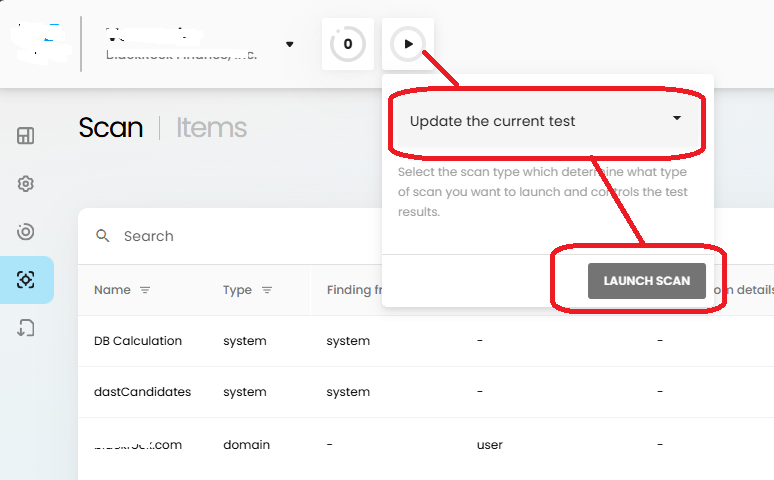Switch to the Items tab

[211, 127]
